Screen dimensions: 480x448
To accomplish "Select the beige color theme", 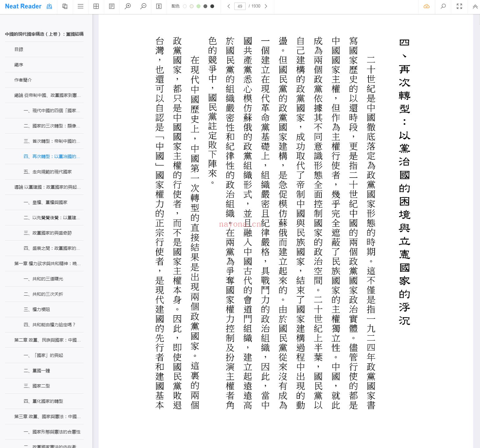I will tap(192, 6).
